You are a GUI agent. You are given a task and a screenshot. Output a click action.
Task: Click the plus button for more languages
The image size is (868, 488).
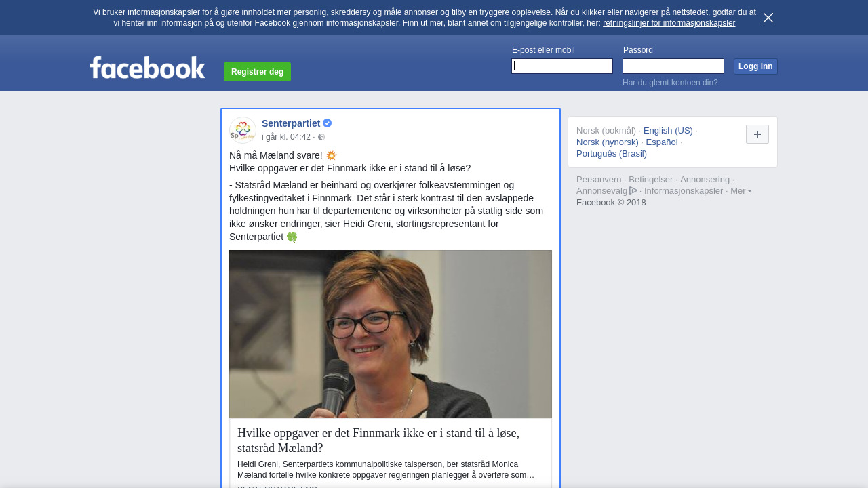757,134
